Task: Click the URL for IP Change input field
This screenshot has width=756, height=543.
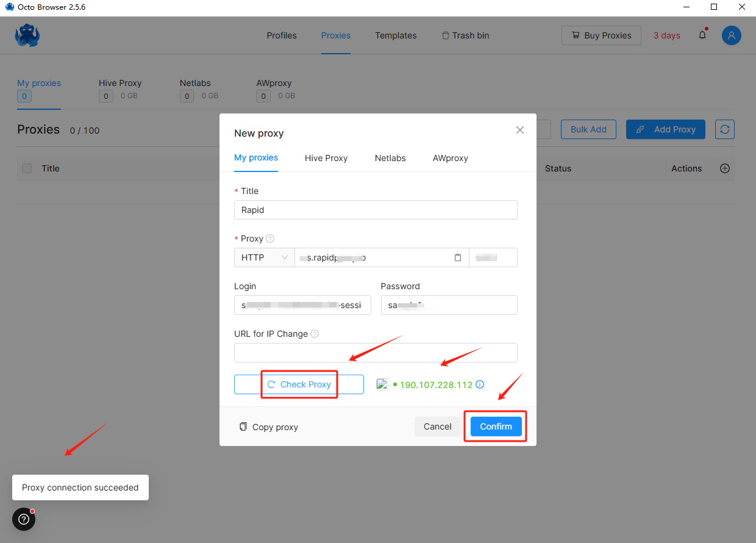Action: tap(376, 353)
